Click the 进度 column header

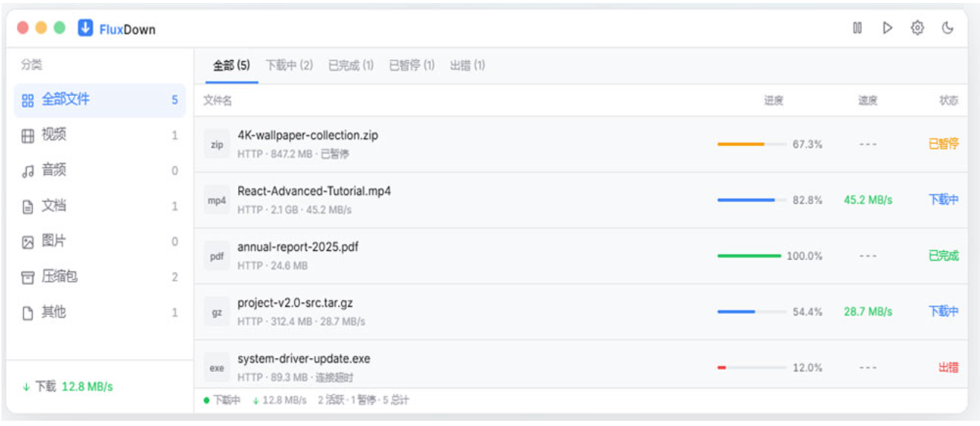coord(774,101)
